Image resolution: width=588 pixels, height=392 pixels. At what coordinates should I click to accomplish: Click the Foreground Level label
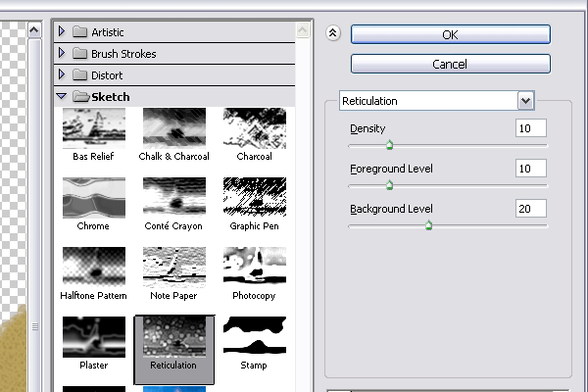[x=391, y=169]
